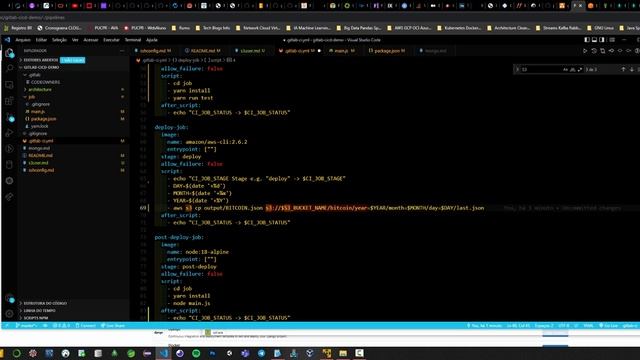Viewport: 640px width, 360px height.
Task: Go to previous match in find widget
Action: [x=623, y=69]
